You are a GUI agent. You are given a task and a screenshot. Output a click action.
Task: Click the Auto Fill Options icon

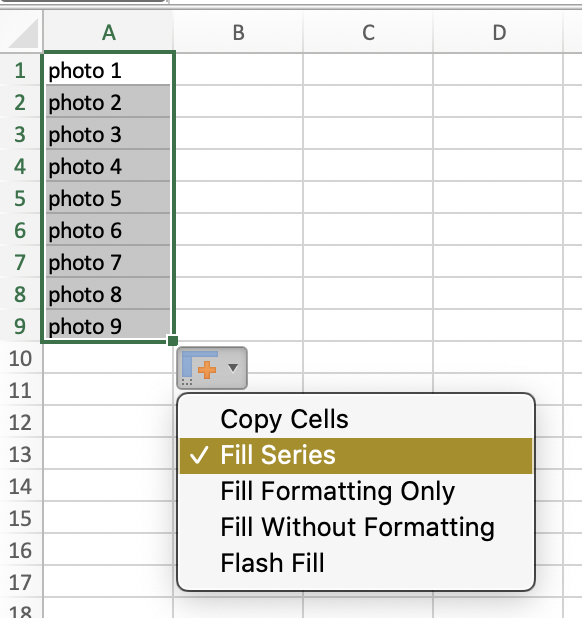click(x=200, y=368)
